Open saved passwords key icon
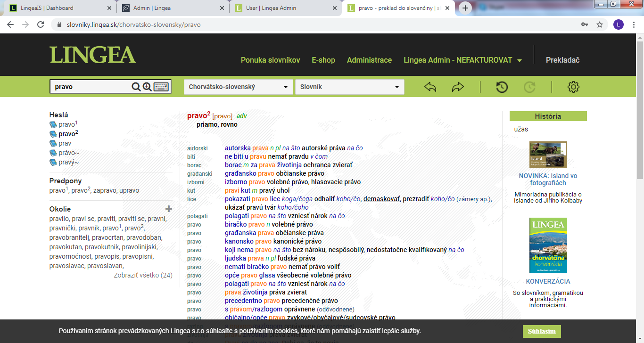This screenshot has height=343, width=644. (585, 24)
